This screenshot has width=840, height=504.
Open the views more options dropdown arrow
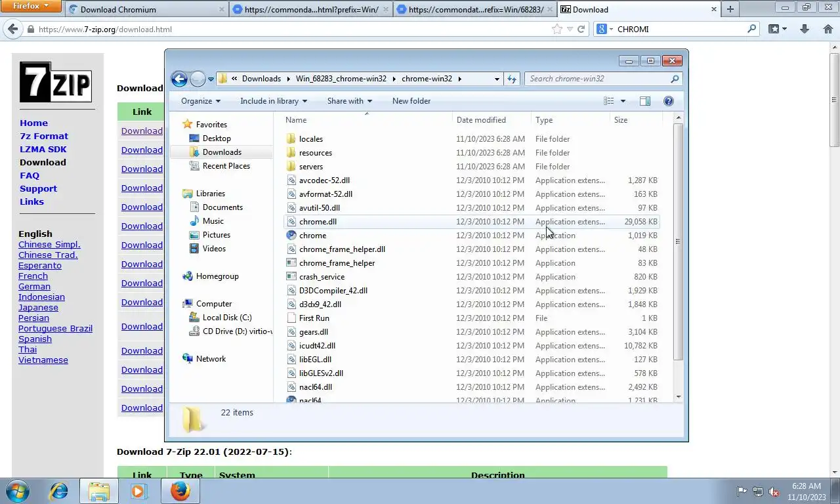623,101
